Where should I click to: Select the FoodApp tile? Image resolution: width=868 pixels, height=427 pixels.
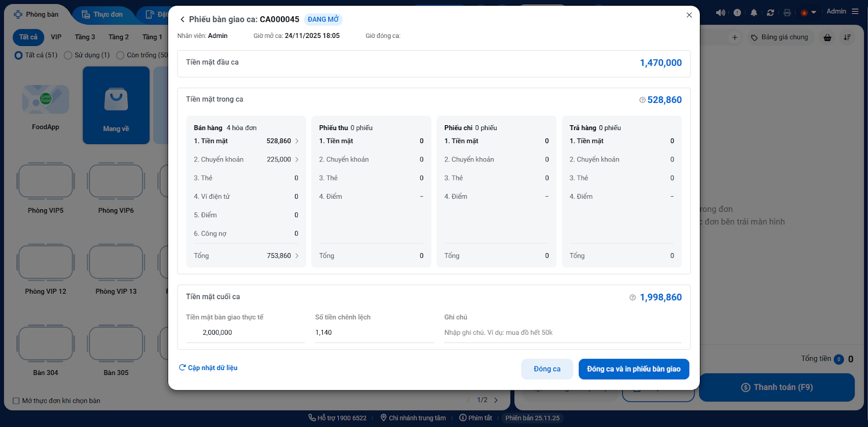(46, 106)
